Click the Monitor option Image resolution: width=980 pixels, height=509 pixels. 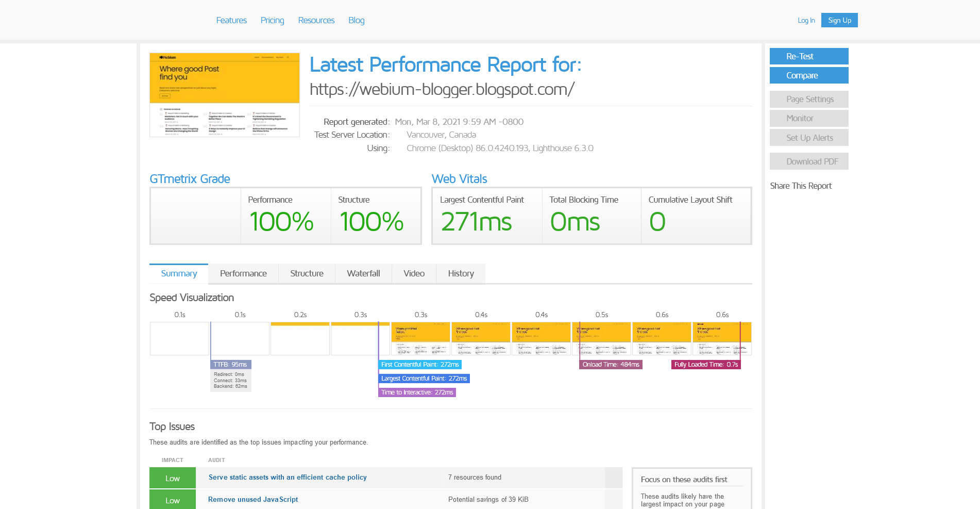[x=808, y=118]
